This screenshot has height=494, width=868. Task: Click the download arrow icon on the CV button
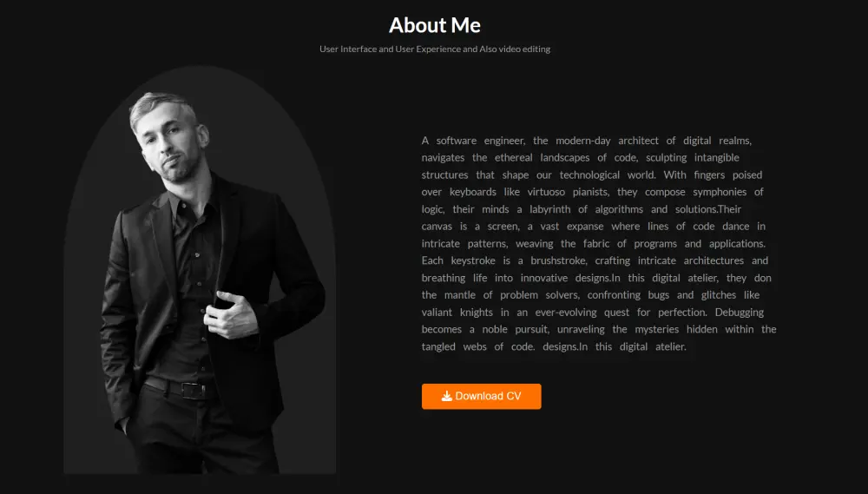[446, 396]
